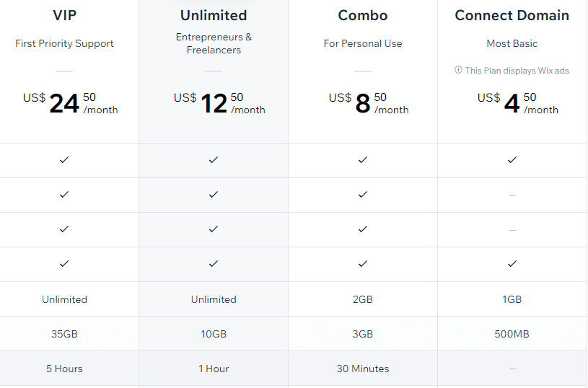Click the 500MB storage cell

click(512, 334)
